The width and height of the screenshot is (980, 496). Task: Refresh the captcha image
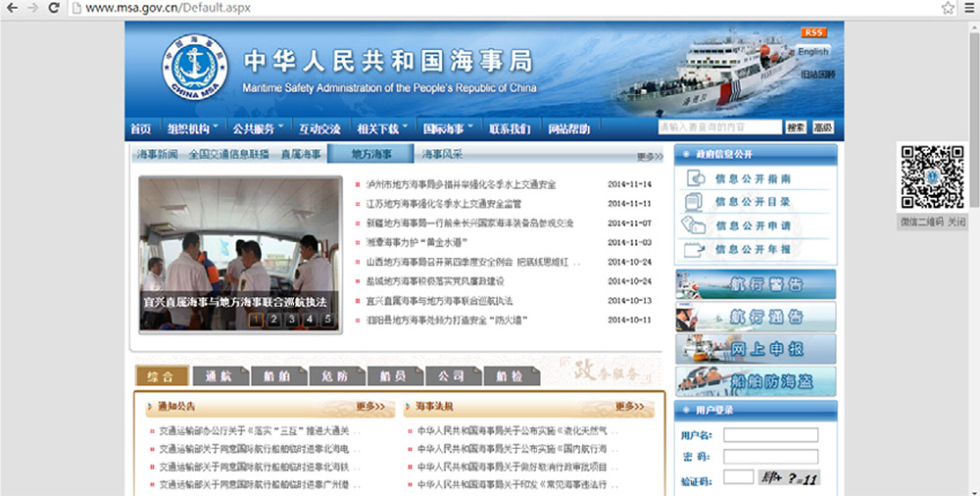pyautogui.click(x=789, y=477)
